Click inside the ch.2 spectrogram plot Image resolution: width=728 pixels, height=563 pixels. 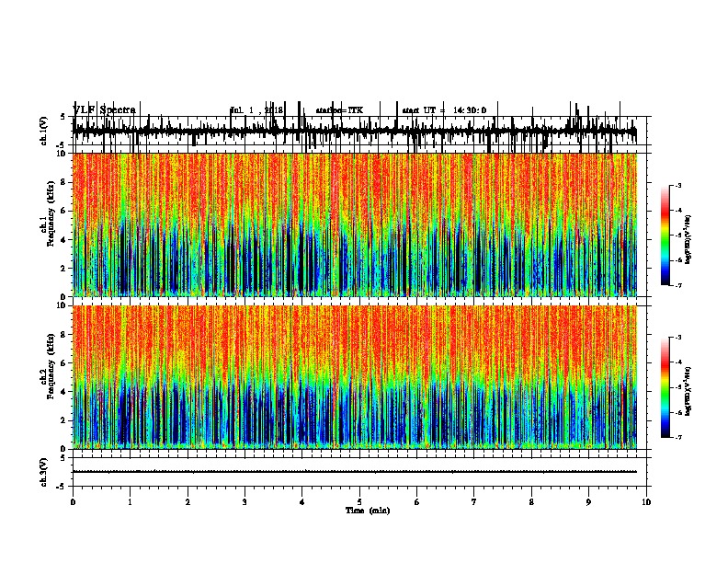[355, 377]
